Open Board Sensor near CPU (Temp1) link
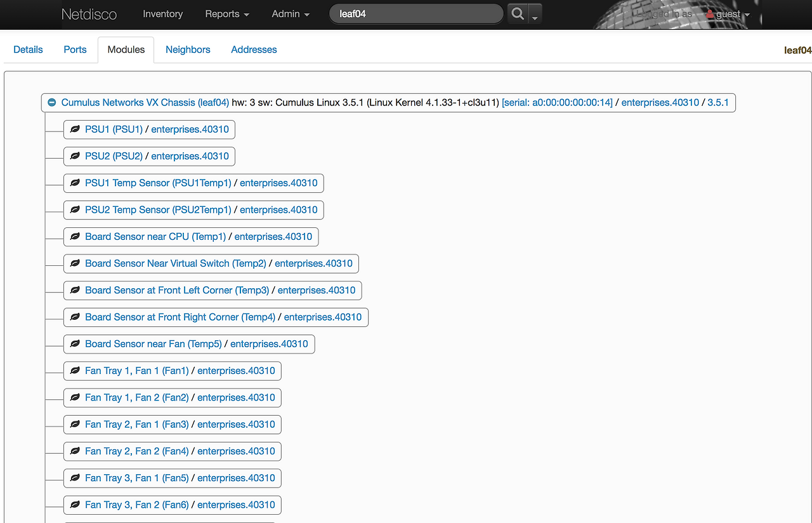 [x=155, y=237]
